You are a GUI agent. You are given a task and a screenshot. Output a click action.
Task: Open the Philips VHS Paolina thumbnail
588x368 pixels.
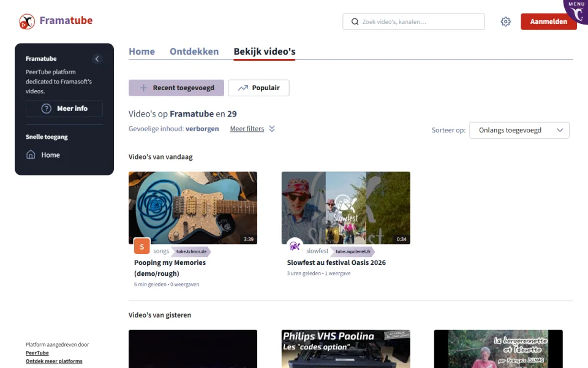click(345, 349)
